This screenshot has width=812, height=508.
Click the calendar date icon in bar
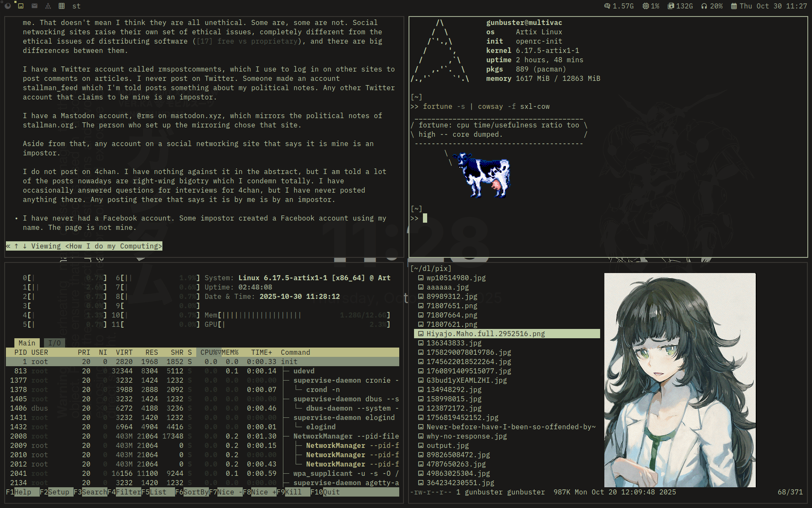[x=734, y=6]
